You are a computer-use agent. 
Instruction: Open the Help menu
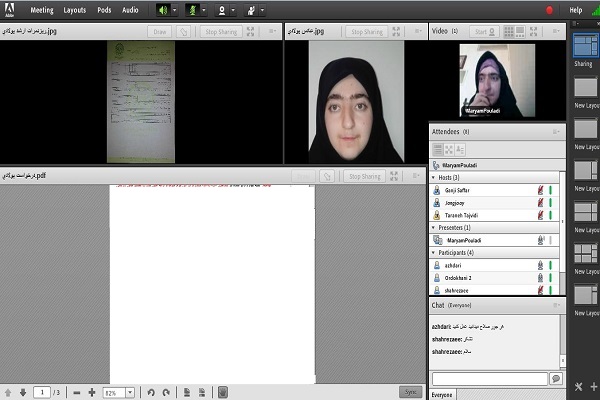point(576,10)
